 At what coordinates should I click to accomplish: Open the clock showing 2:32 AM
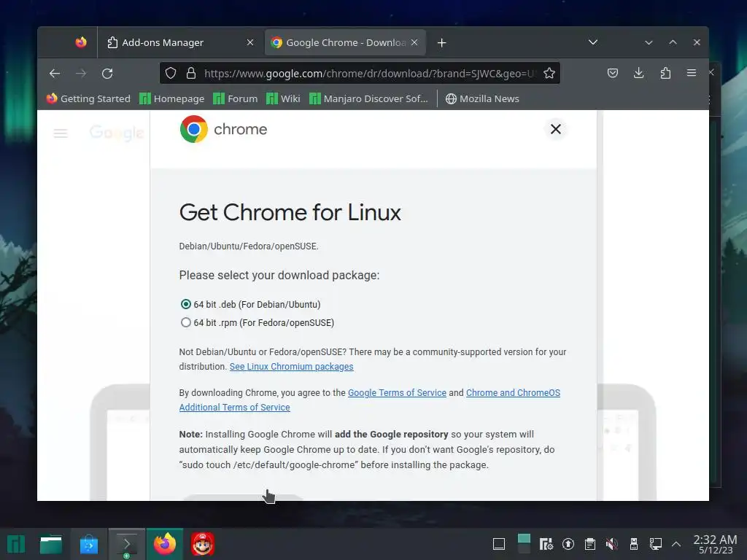pos(715,544)
